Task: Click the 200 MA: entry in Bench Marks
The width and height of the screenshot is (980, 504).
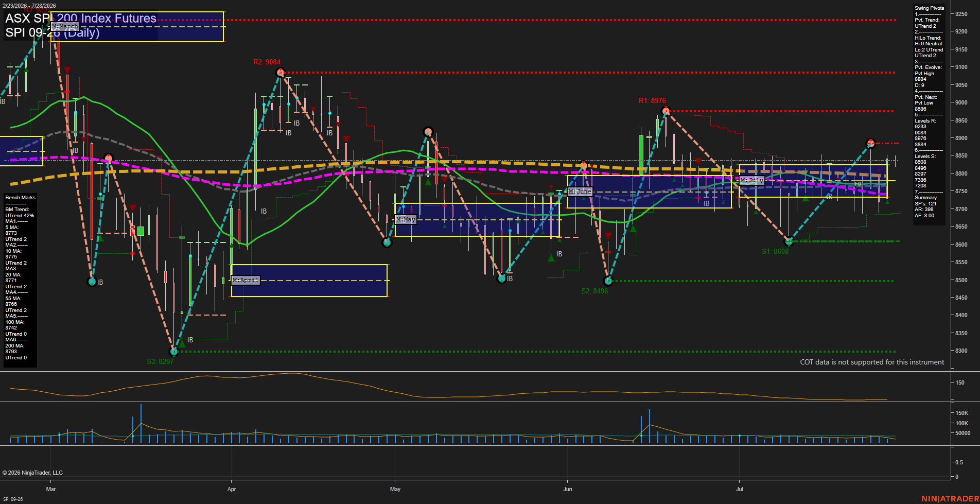Action: tap(15, 346)
